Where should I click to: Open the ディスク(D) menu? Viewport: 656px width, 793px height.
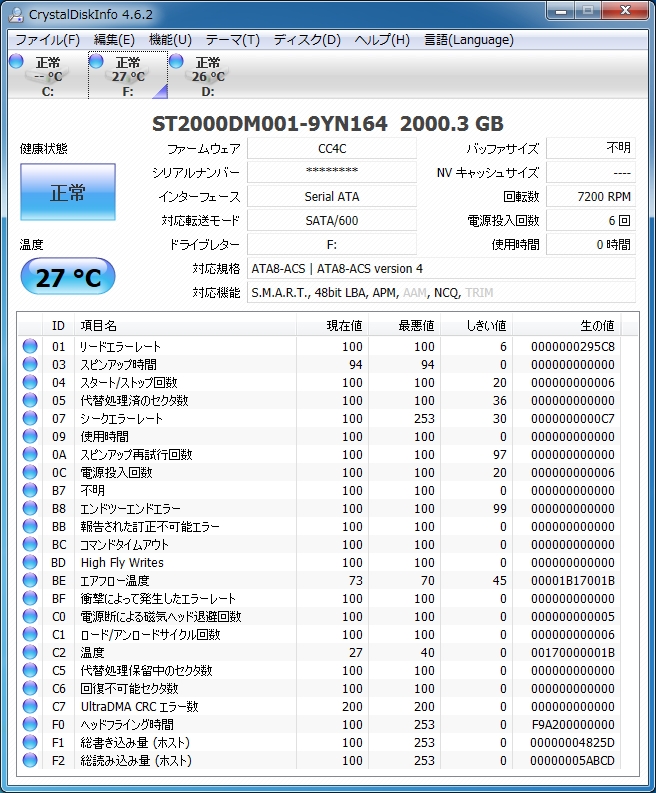(x=307, y=40)
